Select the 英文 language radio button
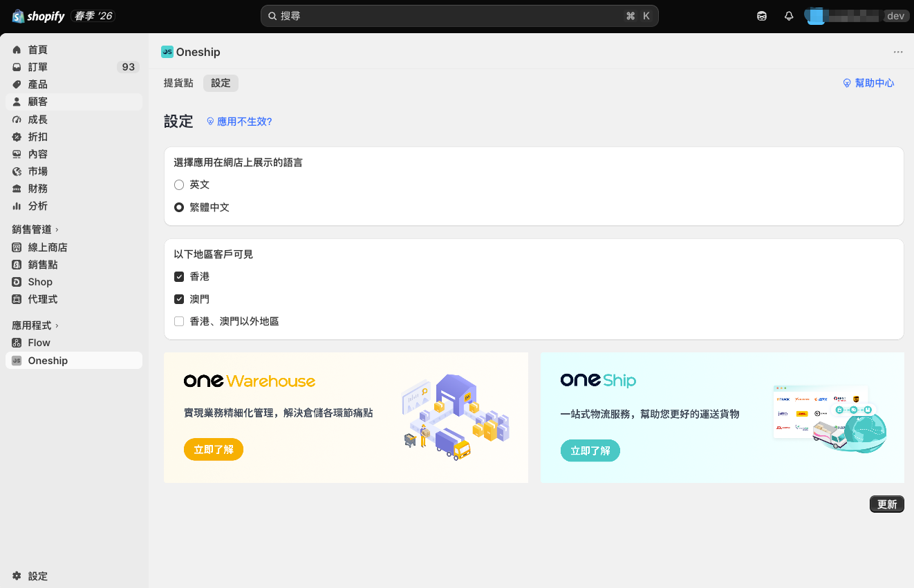914x588 pixels. pyautogui.click(x=179, y=184)
